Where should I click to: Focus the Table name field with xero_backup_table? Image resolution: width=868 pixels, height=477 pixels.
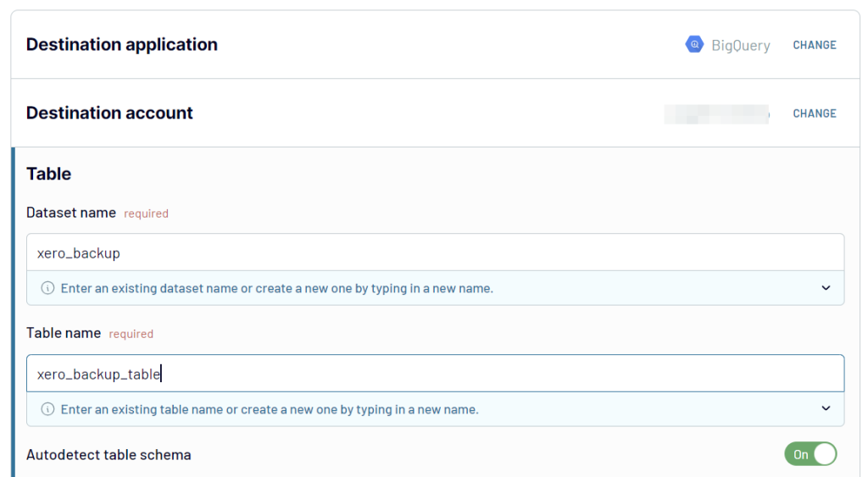pyautogui.click(x=435, y=374)
